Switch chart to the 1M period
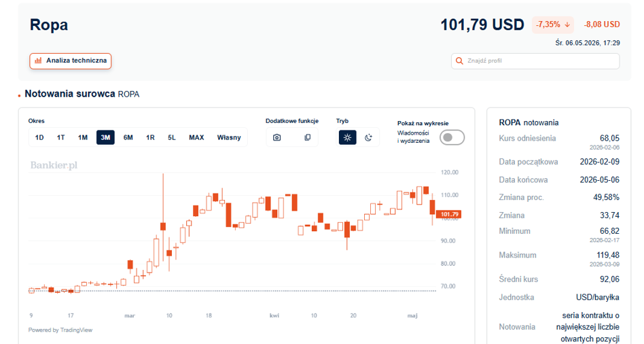The height and width of the screenshot is (344, 644). [83, 137]
